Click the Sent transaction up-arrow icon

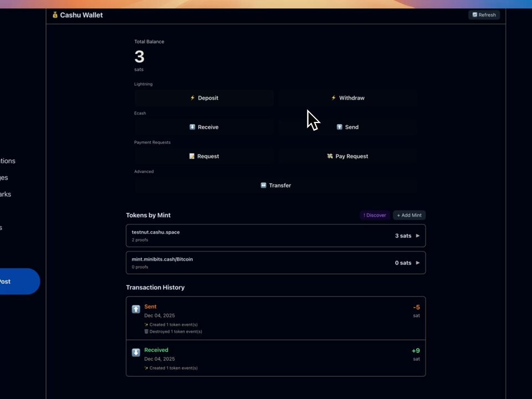click(x=136, y=309)
